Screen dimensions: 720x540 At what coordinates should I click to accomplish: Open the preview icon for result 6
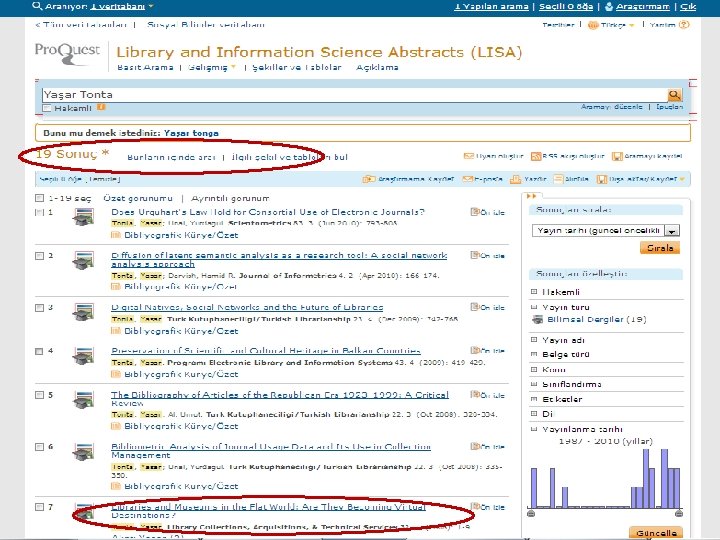click(475, 446)
